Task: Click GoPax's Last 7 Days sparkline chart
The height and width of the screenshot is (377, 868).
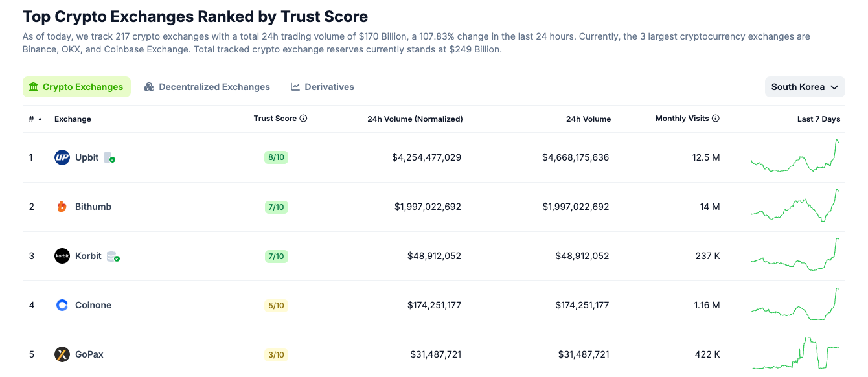Action: point(795,353)
